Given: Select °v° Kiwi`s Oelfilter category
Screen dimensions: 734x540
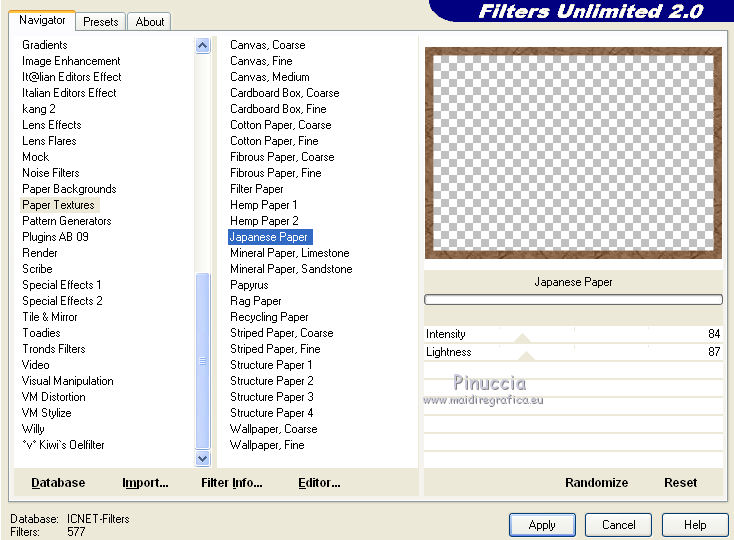Looking at the screenshot, I should (x=63, y=445).
